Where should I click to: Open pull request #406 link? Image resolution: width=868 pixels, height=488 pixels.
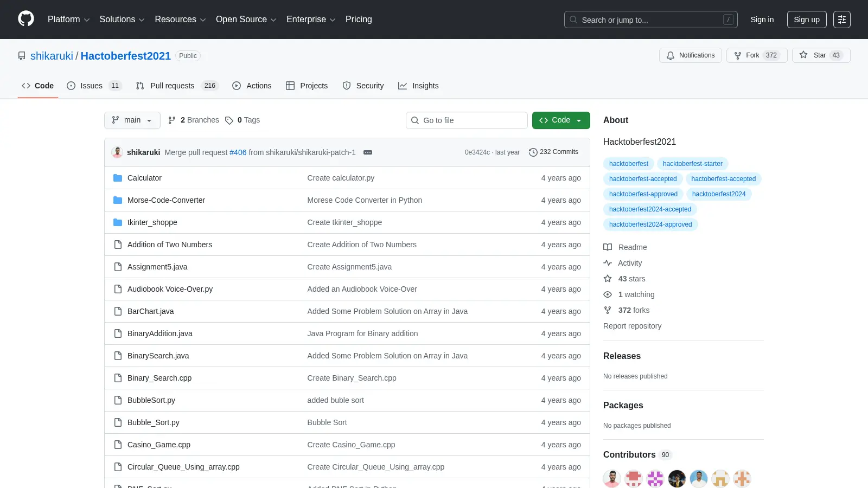tap(238, 152)
